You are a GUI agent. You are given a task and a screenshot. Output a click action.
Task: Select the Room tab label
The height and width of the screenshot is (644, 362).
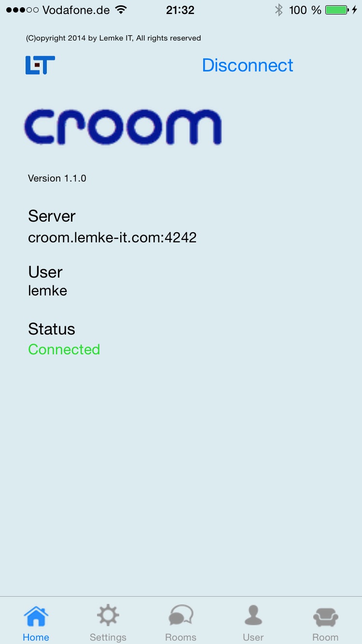click(x=326, y=637)
